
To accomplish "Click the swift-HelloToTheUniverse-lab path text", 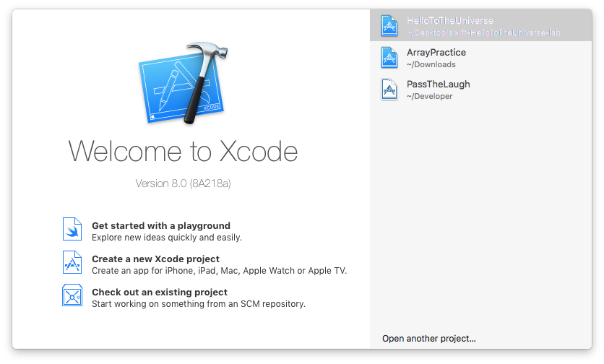I will [x=483, y=32].
